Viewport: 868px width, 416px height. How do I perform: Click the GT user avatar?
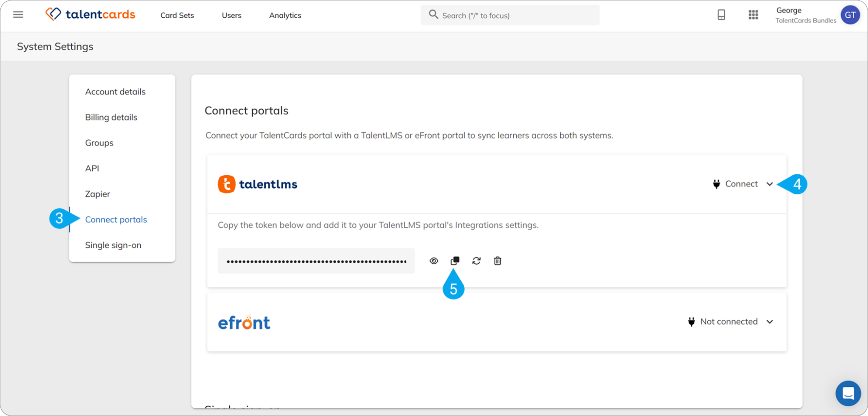click(x=850, y=15)
